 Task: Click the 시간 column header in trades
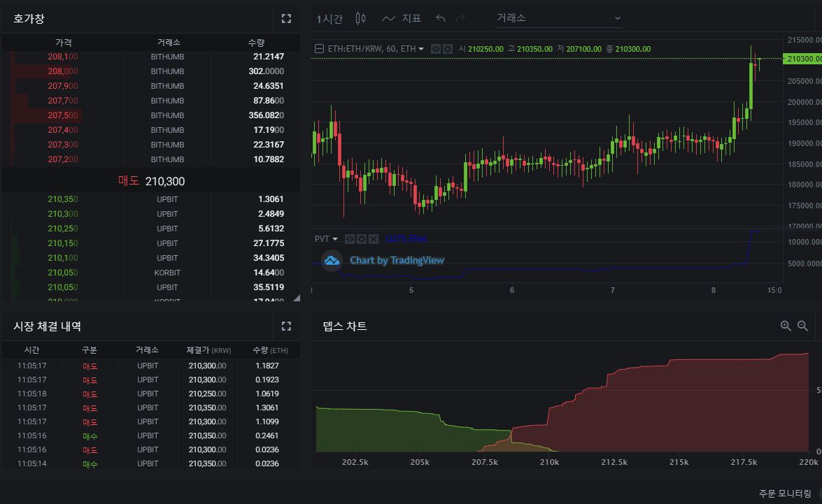tap(32, 350)
